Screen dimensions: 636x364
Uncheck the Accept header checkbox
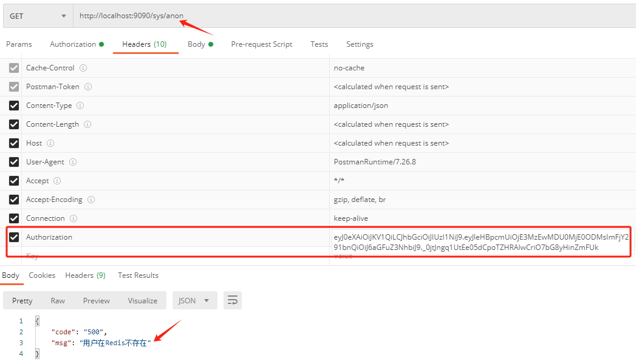click(x=14, y=181)
